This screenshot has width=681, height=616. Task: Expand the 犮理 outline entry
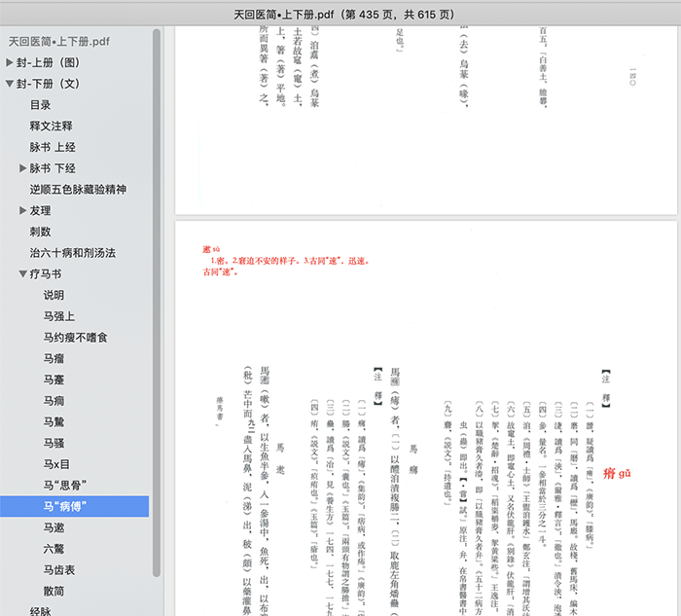(23, 211)
